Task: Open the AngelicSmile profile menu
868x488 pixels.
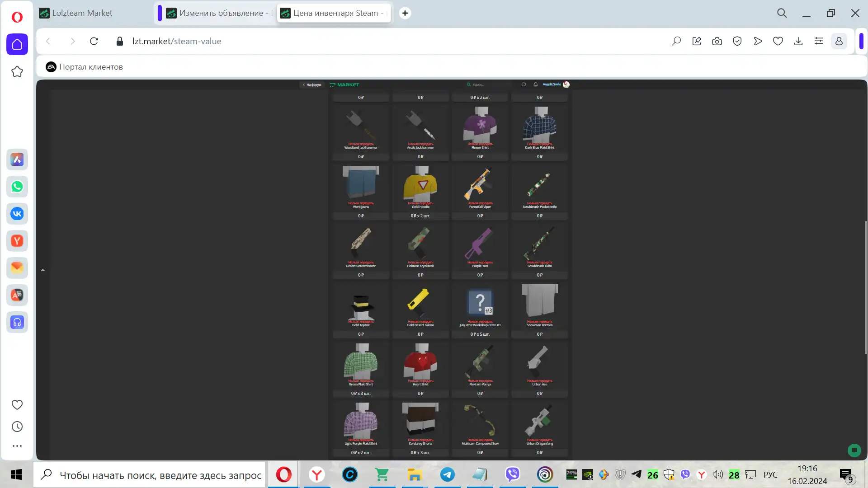Action: tap(556, 84)
